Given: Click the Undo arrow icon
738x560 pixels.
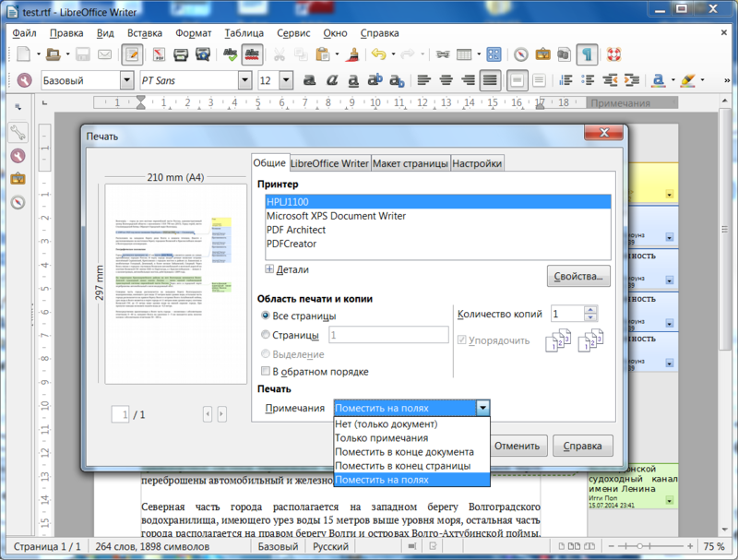Looking at the screenshot, I should coord(378,55).
